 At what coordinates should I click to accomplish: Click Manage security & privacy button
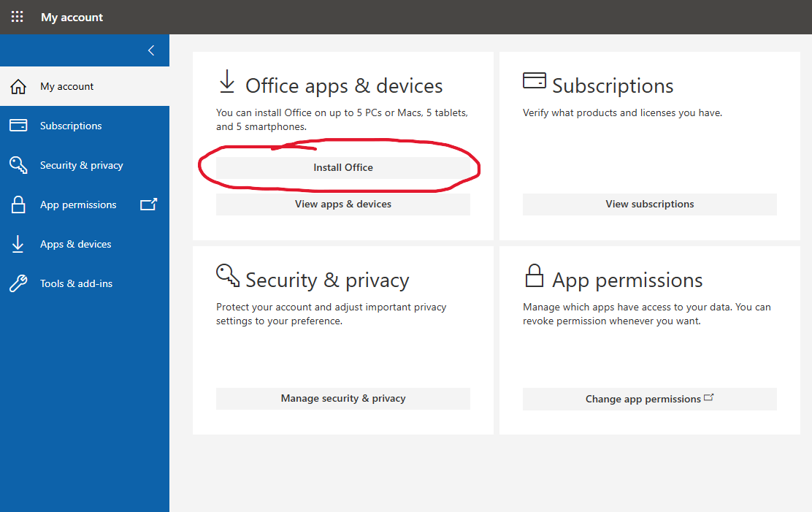point(342,399)
